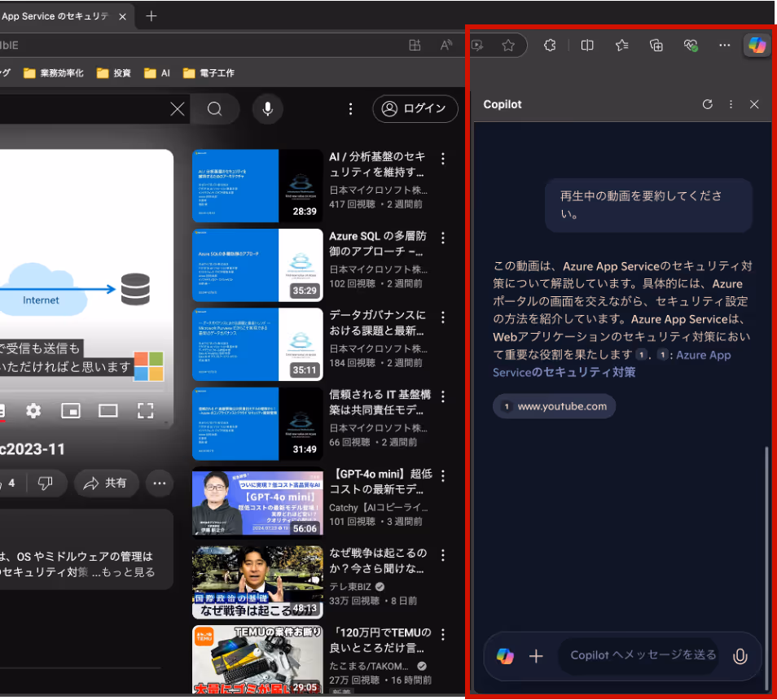
Task: Open options menu for GPT-4o mini video
Action: pos(443,476)
